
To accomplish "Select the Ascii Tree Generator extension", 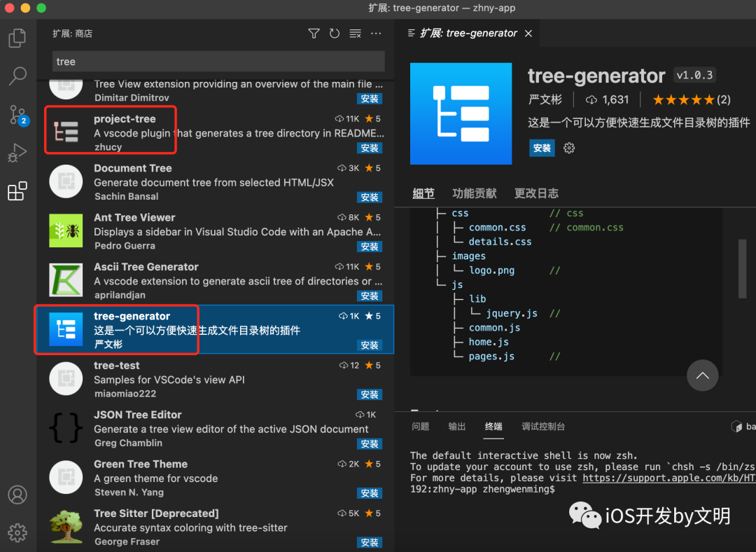I will coord(216,280).
